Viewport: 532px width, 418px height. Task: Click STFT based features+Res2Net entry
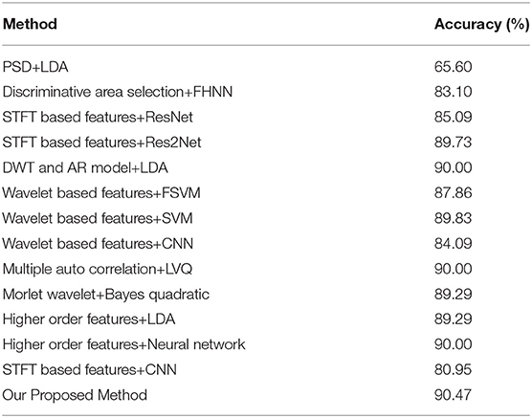coord(101,143)
